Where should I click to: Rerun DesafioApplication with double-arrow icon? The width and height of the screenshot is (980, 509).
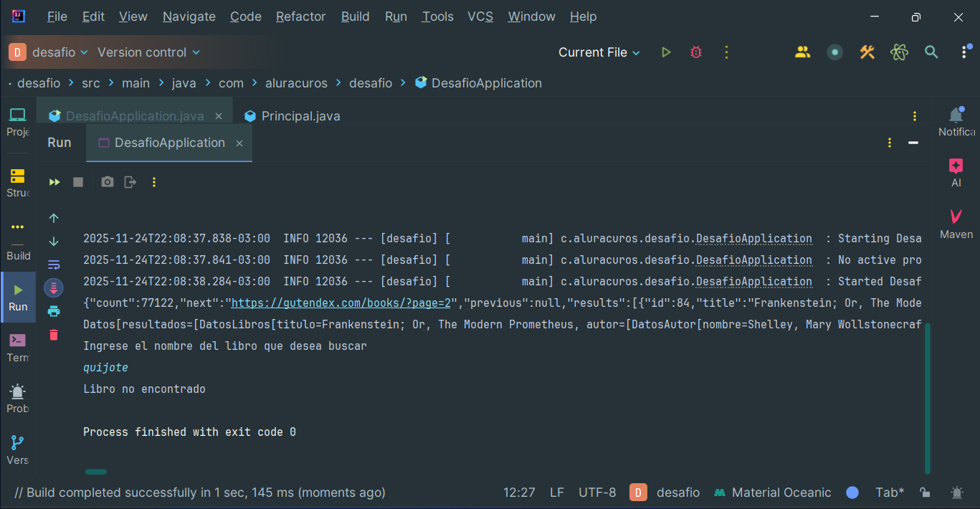54,182
